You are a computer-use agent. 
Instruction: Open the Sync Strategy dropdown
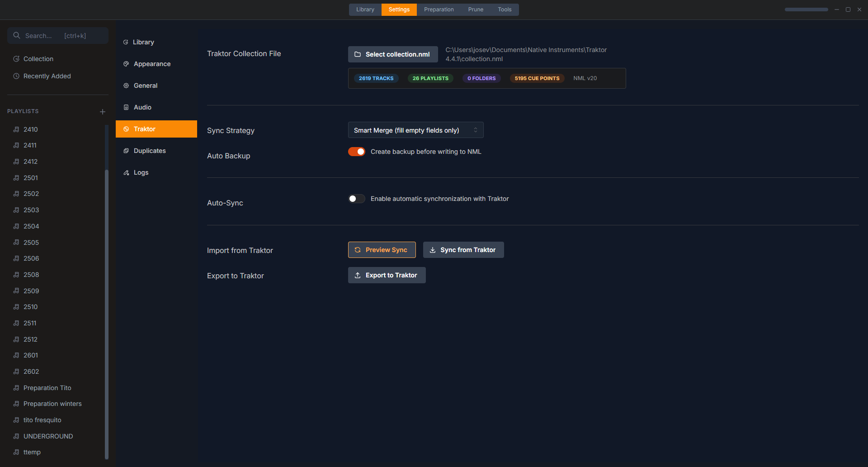click(x=415, y=130)
